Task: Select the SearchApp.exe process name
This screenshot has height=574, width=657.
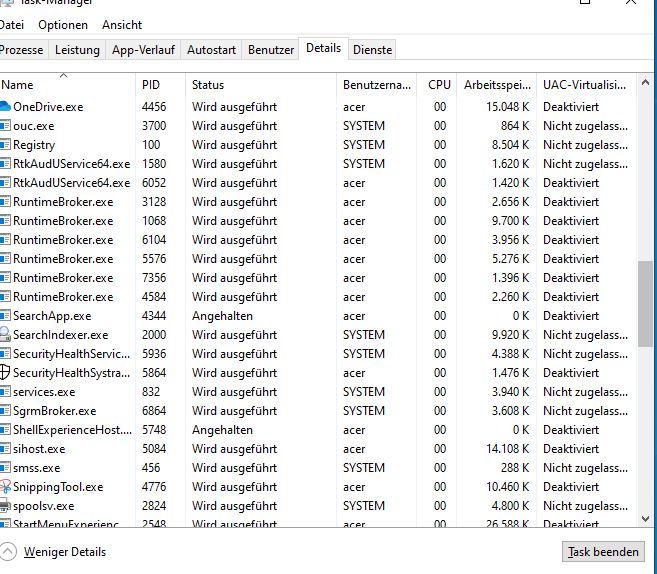Action: pyautogui.click(x=52, y=316)
